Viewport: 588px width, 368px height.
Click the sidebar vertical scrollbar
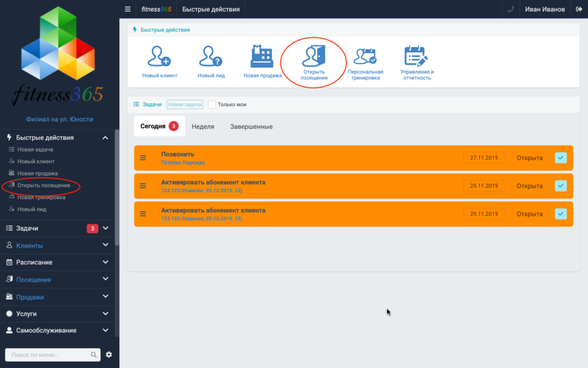pyautogui.click(x=117, y=188)
